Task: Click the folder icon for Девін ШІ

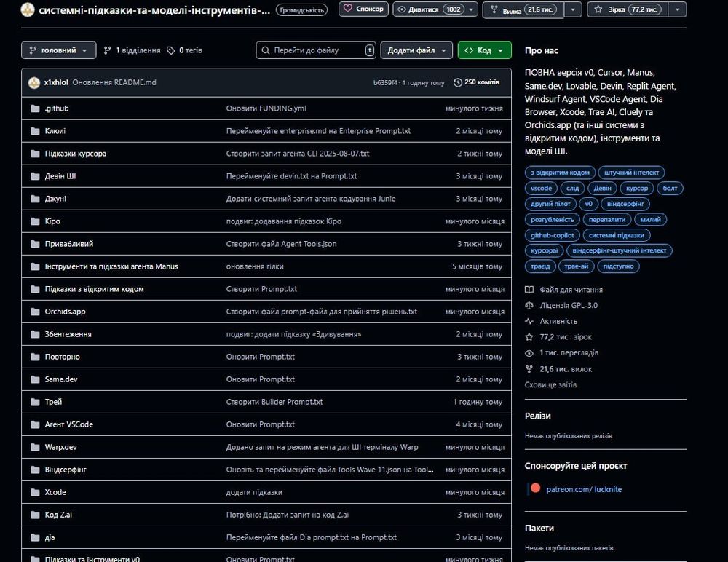Action: tap(35, 176)
